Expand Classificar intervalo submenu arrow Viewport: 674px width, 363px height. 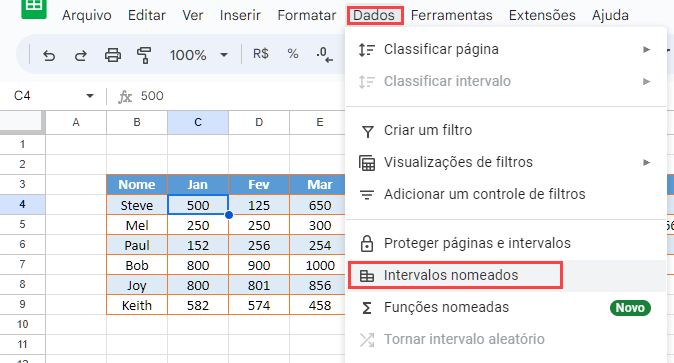pyautogui.click(x=646, y=82)
